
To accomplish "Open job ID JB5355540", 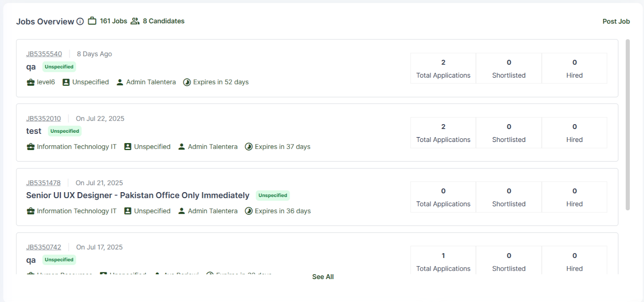I will 44,54.
